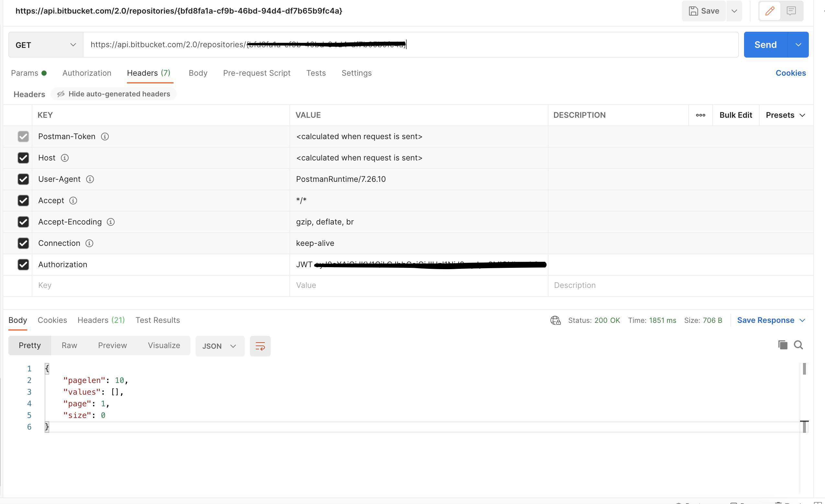Open the Presets dropdown
The height and width of the screenshot is (504, 825).
click(x=785, y=115)
